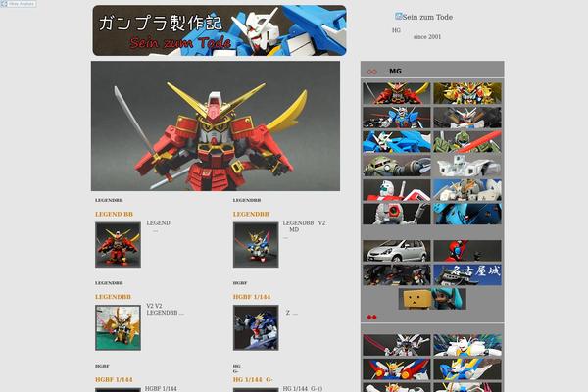Open sidebar red samurai Gundam with sword thumbnail
The height and width of the screenshot is (392, 588).
click(397, 93)
